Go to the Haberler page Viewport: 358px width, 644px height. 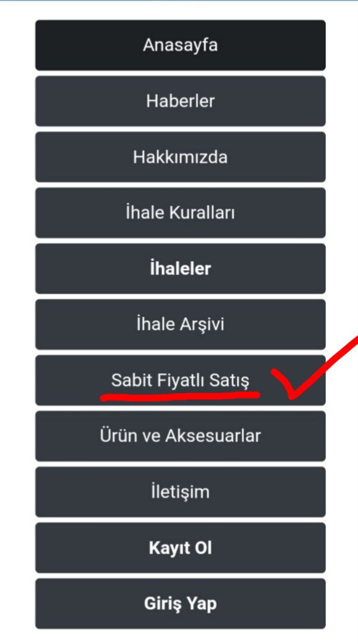tap(180, 101)
